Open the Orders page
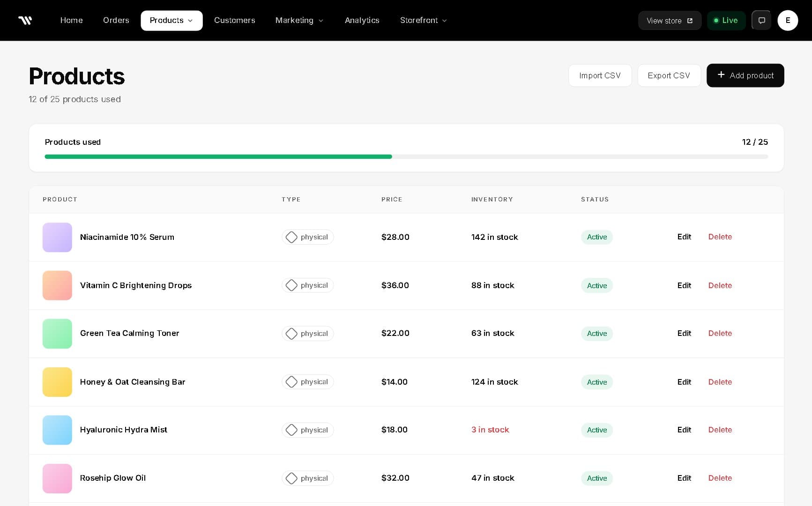812x506 pixels. (116, 20)
